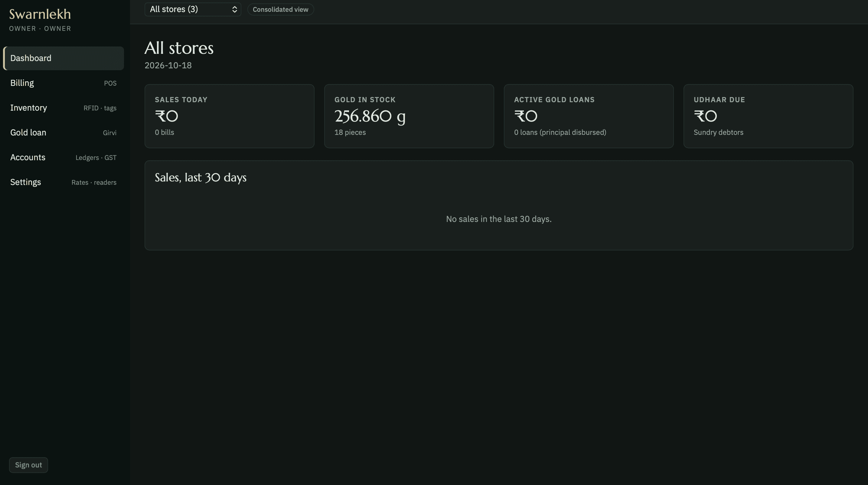Click the Swarnlekh logo title
Screen dimensions: 868x485
[40, 14]
